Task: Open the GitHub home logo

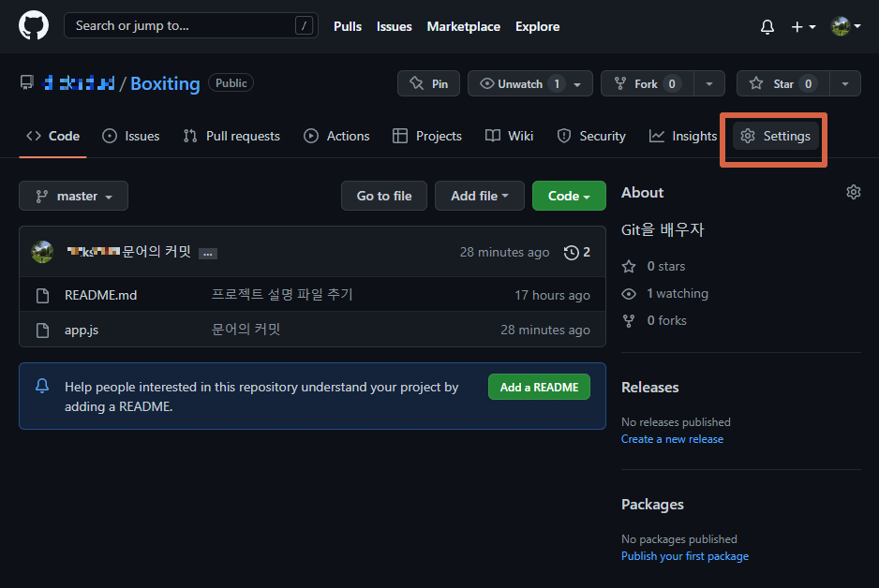Action: (34, 26)
